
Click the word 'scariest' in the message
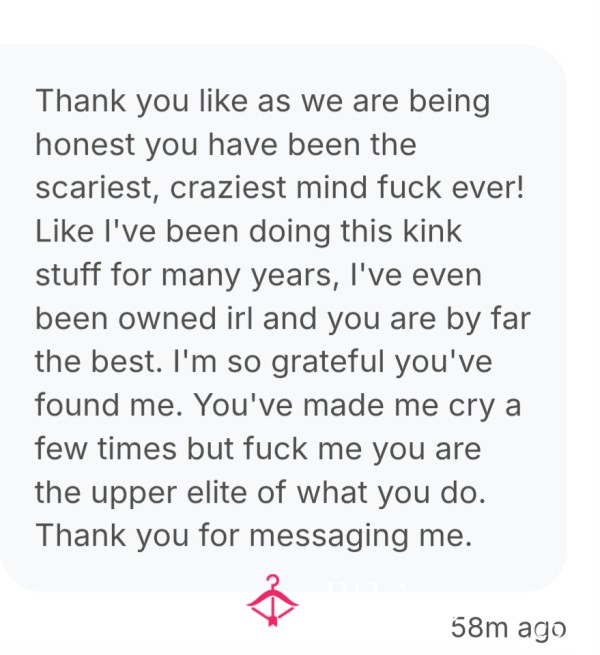coord(94,188)
